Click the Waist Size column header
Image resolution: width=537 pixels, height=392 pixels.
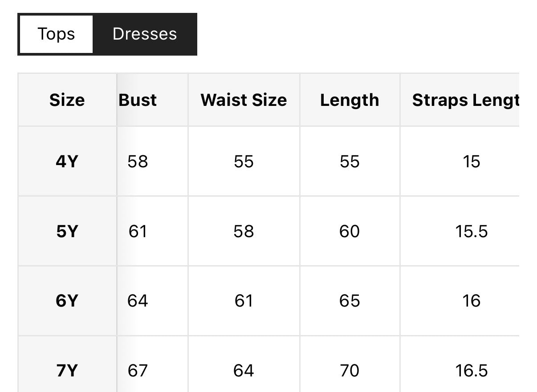click(x=243, y=100)
